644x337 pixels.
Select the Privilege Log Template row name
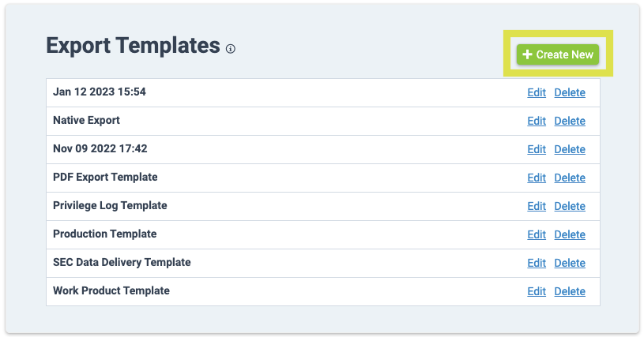pyautogui.click(x=110, y=205)
